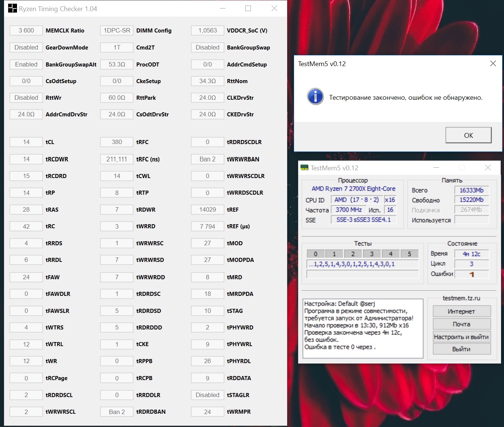Click the Выйти button

pyautogui.click(x=462, y=349)
